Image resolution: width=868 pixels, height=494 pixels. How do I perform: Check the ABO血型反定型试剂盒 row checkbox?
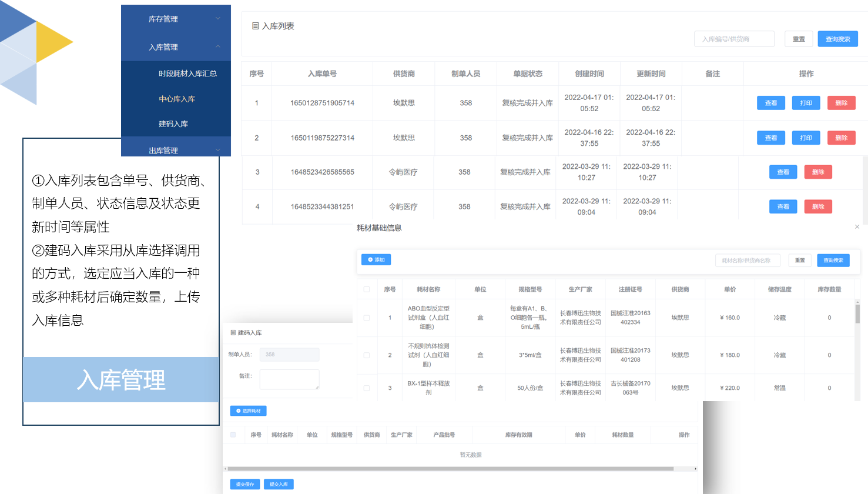[x=367, y=318]
